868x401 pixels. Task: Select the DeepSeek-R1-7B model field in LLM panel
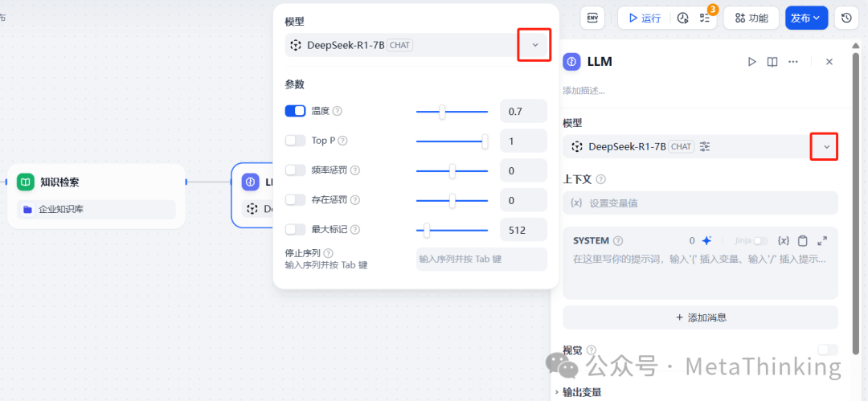pos(700,147)
